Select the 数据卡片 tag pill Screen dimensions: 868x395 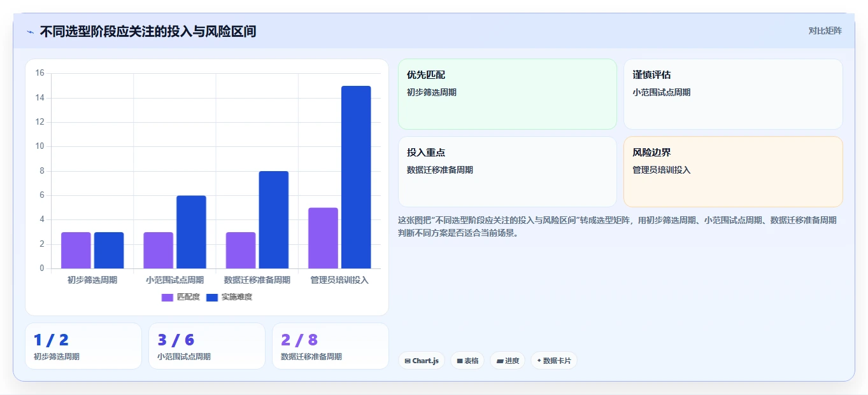click(554, 361)
